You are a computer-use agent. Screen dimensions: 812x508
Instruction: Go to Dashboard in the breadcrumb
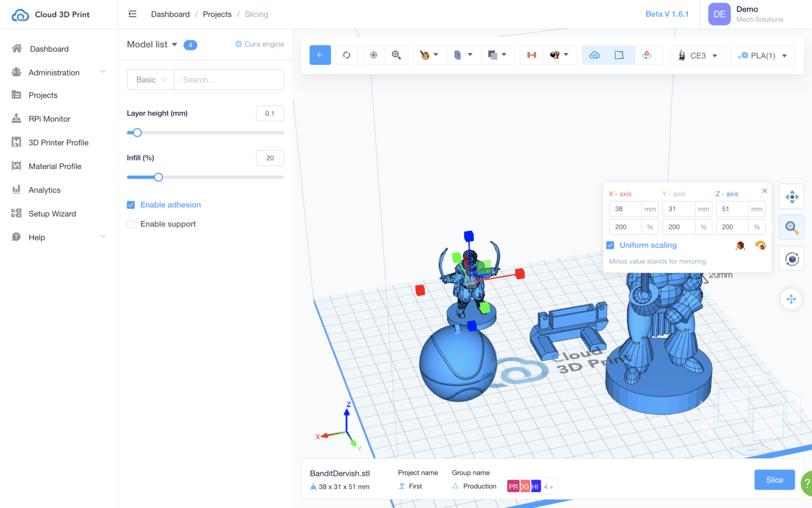click(x=170, y=14)
